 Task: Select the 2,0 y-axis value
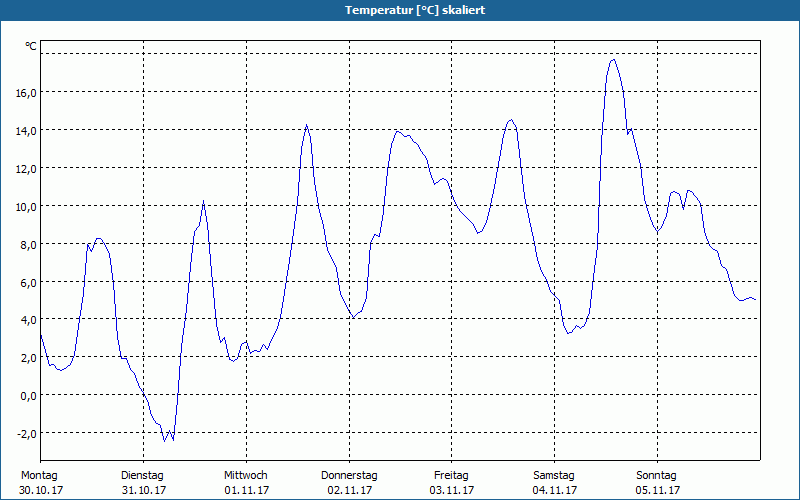coord(28,358)
